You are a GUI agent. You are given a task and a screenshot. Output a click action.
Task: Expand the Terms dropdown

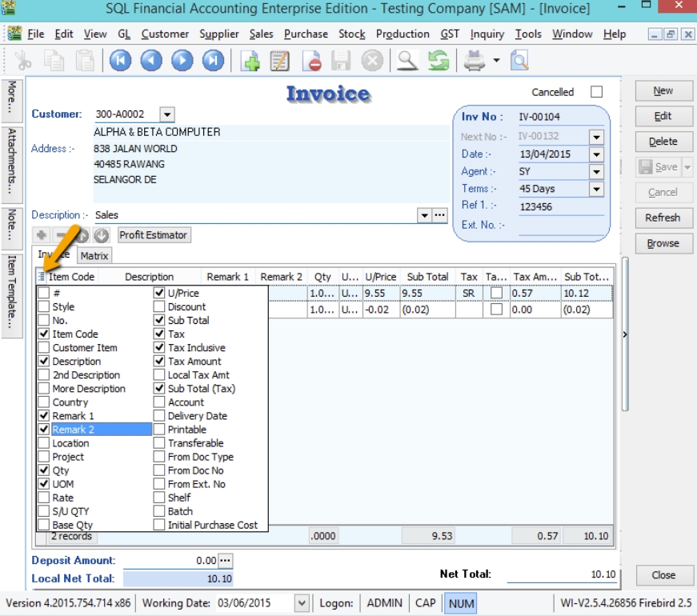tap(596, 190)
